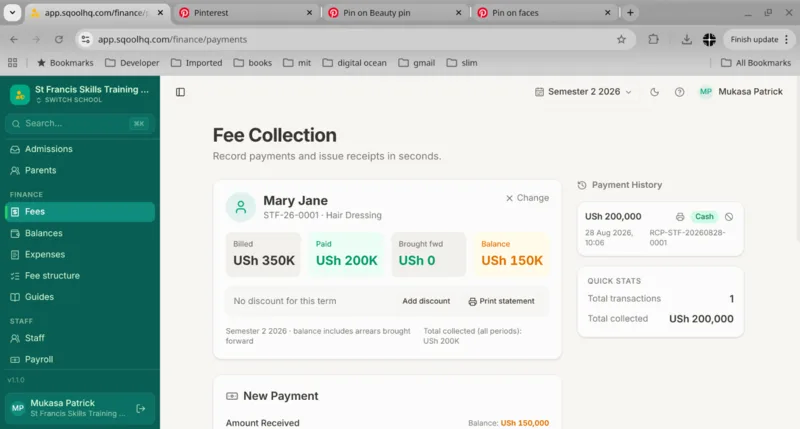Viewport: 800px width, 429px height.
Task: Select Fees in the Finance section
Action: click(80, 212)
